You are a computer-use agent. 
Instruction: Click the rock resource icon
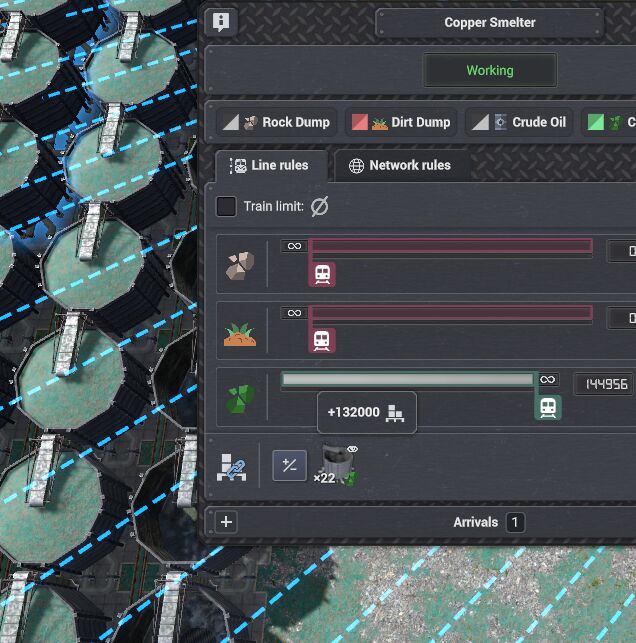coord(240,265)
